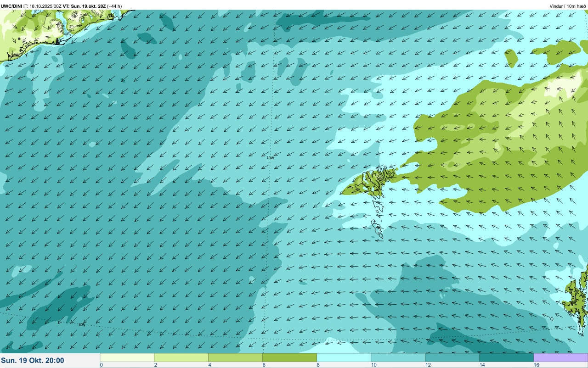Click the 'VT: Sun. 19.okt. 20Z' valid time text

[x=84, y=6]
